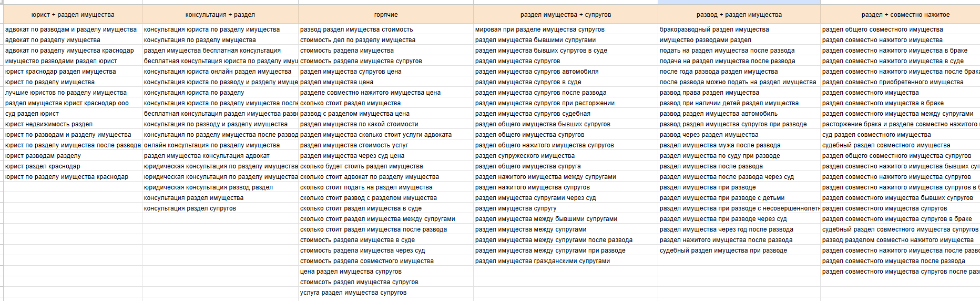Click cell "развод раздел имущества стоимость"
Viewport: 980px width, 301px height.
(x=386, y=29)
